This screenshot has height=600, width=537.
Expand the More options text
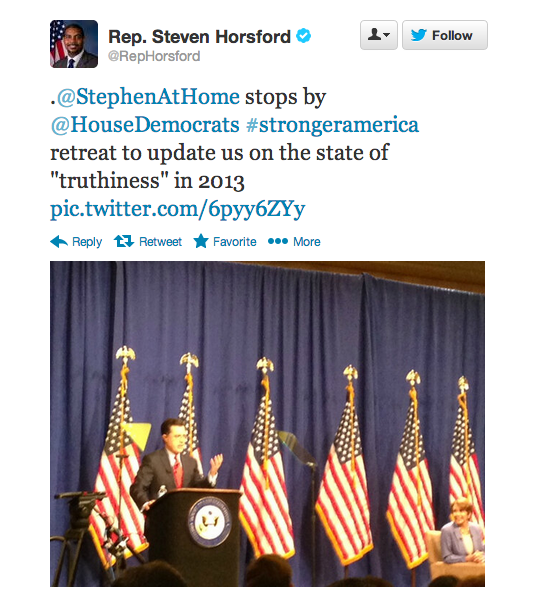307,241
